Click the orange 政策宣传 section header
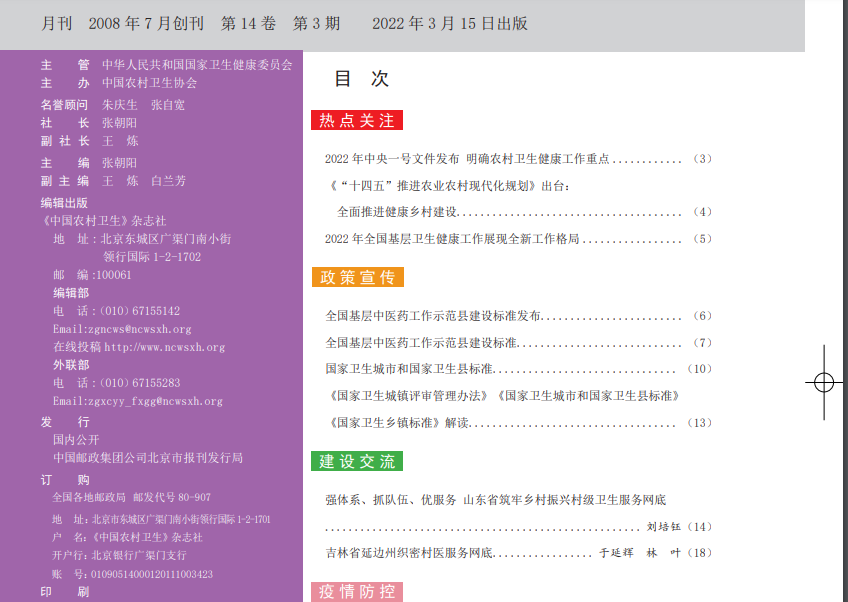The height and width of the screenshot is (602, 848). [357, 277]
